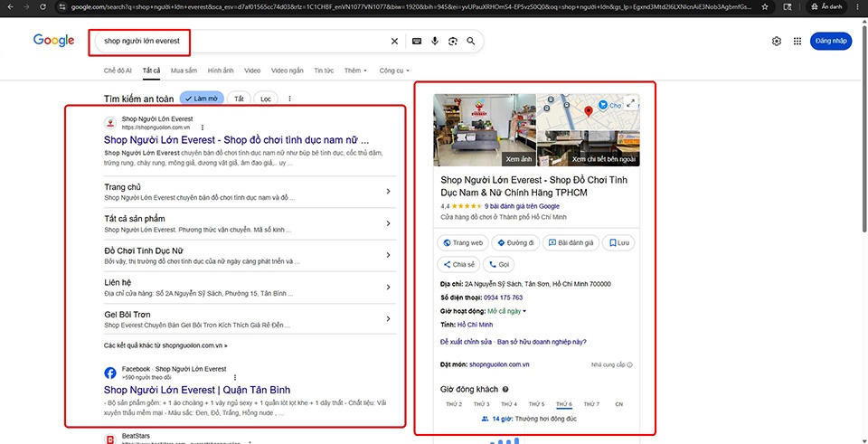Open Shop Người Lớn Everest main result title
This screenshot has width=868, height=444.
(x=236, y=140)
